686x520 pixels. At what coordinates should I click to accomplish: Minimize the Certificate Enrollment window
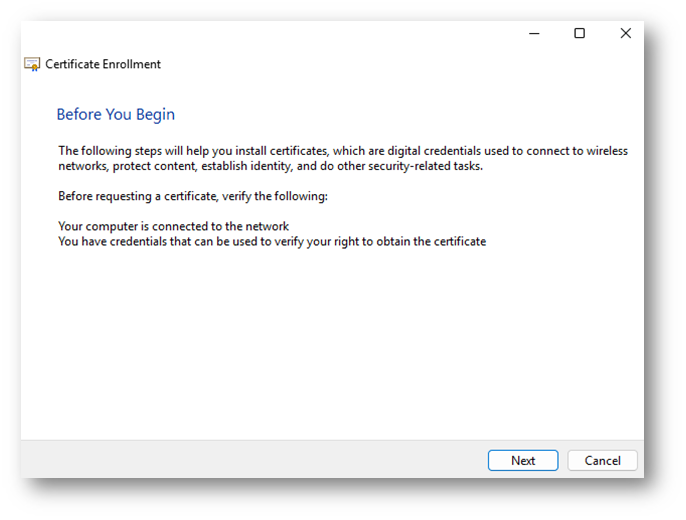coord(534,33)
